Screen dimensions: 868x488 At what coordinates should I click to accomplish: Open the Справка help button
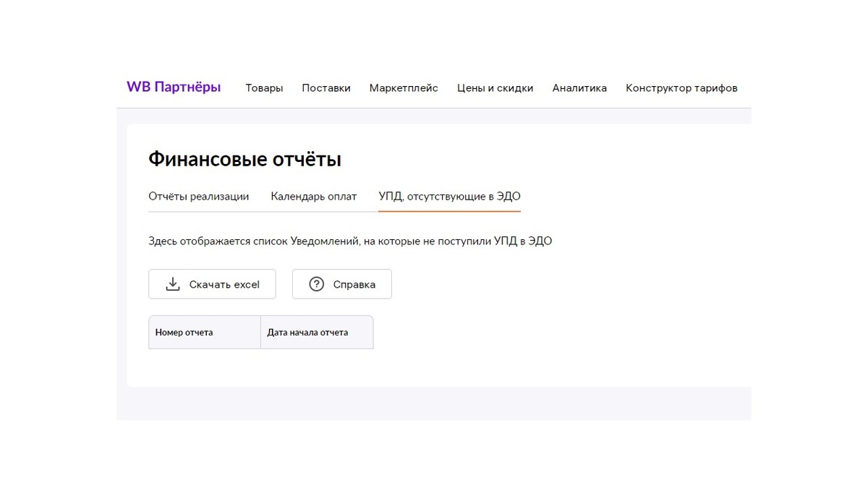[342, 284]
